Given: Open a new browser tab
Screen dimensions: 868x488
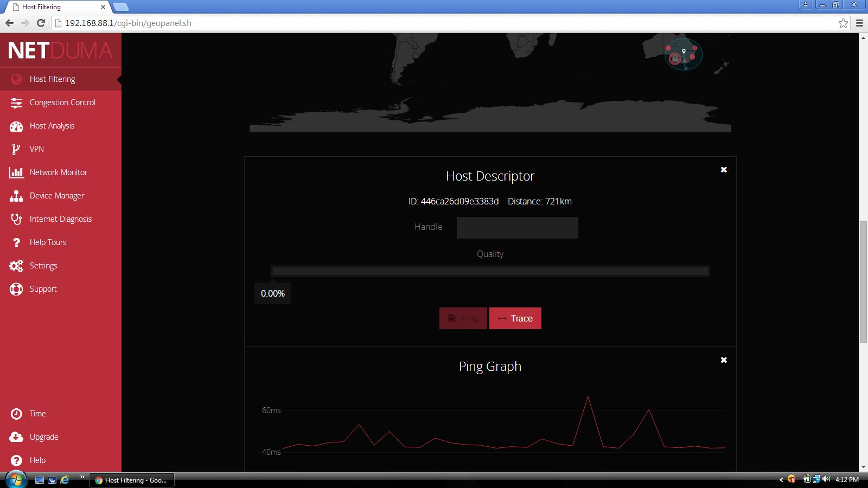Looking at the screenshot, I should (x=120, y=7).
